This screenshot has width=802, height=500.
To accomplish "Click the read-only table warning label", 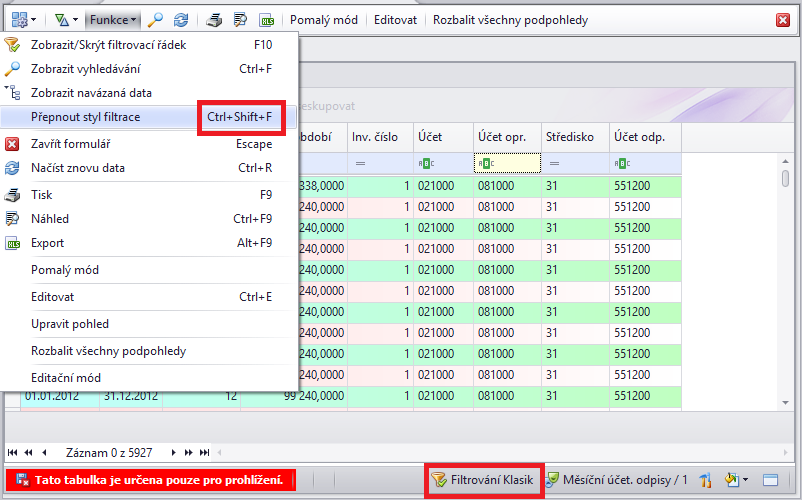I will (151, 480).
